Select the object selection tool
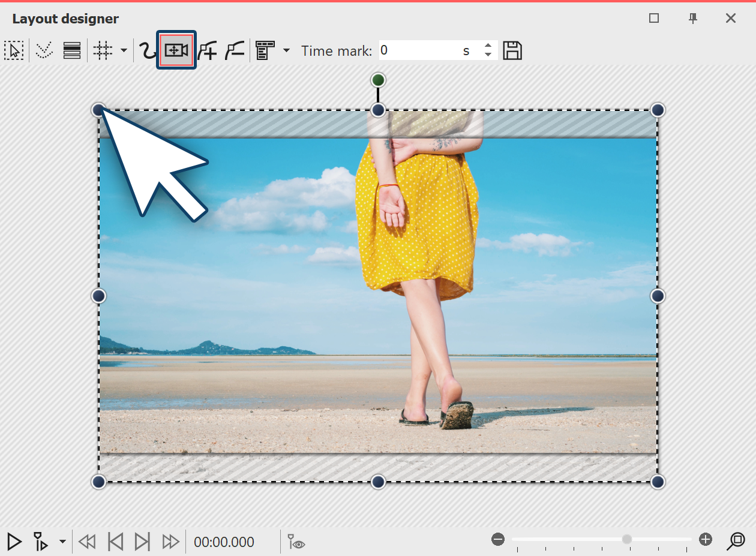756x556 pixels. (14, 50)
